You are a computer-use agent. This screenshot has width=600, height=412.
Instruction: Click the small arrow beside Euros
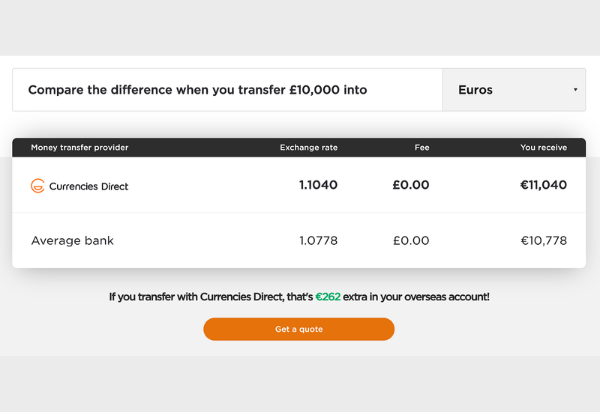pyautogui.click(x=575, y=90)
